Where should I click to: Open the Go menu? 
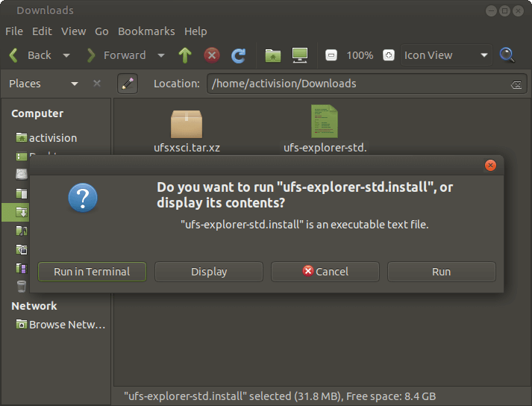coord(101,31)
